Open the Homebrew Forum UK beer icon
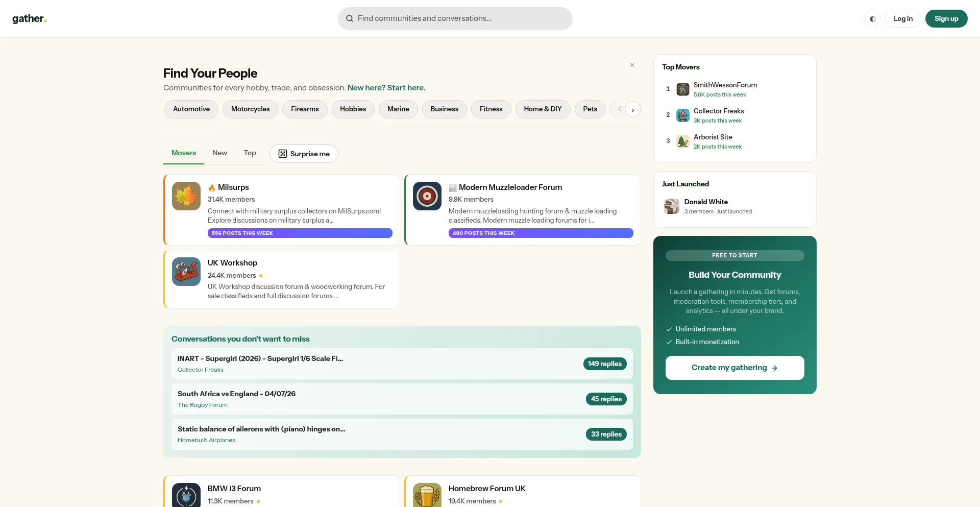 [x=427, y=495]
